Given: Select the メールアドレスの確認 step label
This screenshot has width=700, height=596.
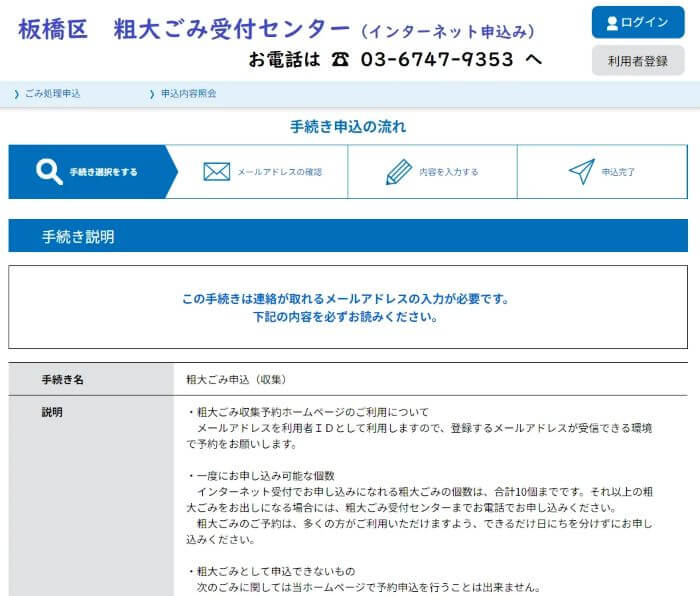Looking at the screenshot, I should click(279, 172).
